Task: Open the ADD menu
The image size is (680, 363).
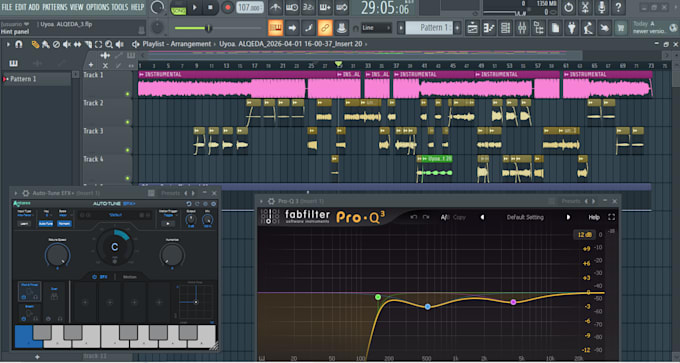Action: [x=34, y=7]
